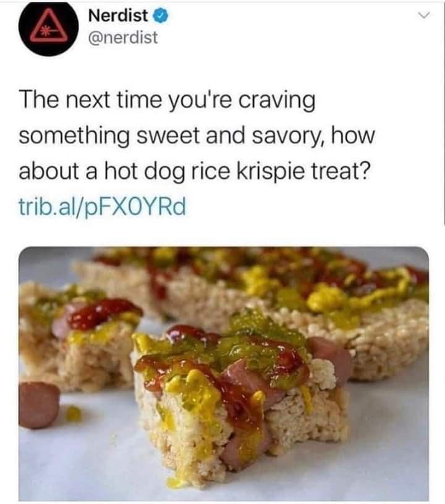Click the loose hot dog slice in the photo
Viewport: 445px width, 504px height.
38,405
